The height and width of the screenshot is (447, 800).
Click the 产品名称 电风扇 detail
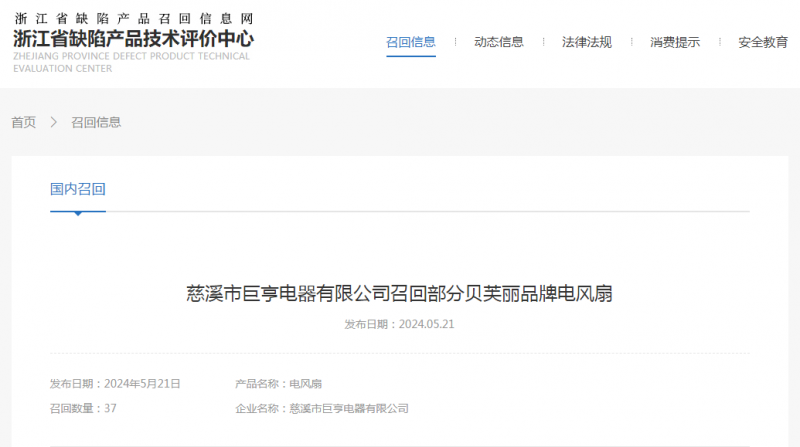point(278,384)
